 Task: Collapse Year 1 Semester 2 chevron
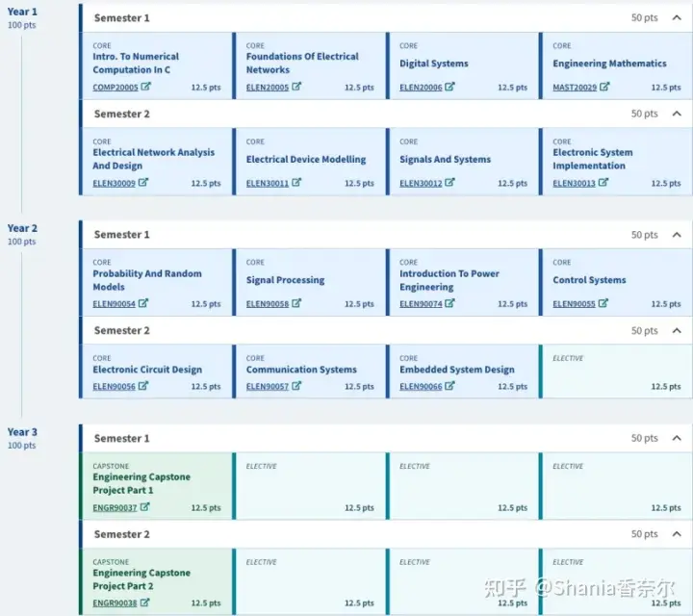tap(677, 114)
